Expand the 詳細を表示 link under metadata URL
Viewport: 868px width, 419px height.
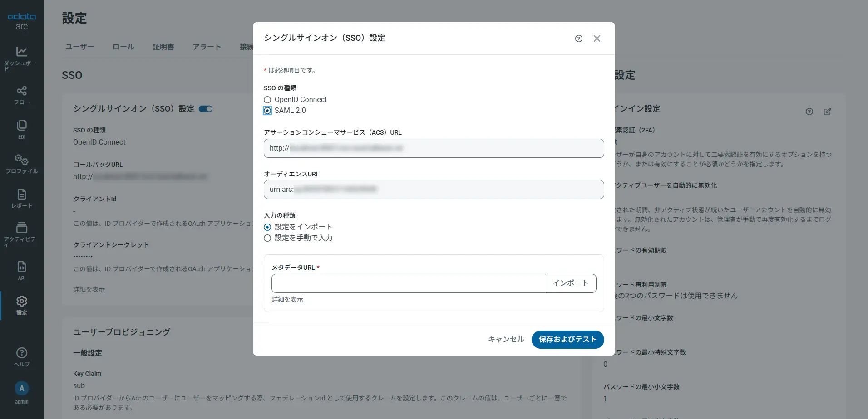tap(287, 299)
